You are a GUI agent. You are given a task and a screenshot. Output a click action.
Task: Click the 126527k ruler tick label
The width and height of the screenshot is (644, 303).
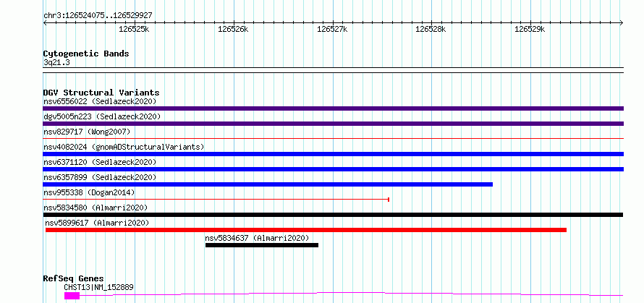[x=332, y=29]
